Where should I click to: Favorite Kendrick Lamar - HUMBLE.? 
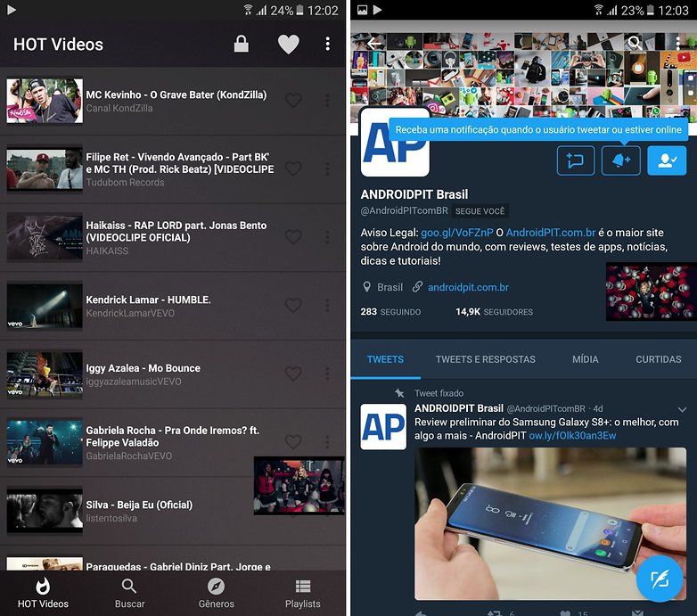[x=293, y=306]
